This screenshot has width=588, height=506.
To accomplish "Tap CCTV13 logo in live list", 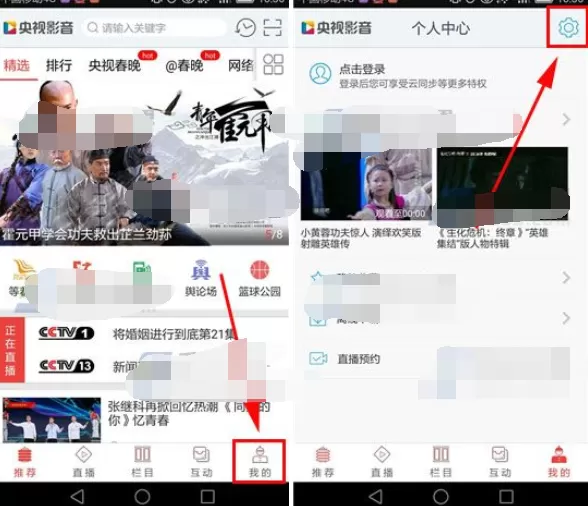I will 66,366.
